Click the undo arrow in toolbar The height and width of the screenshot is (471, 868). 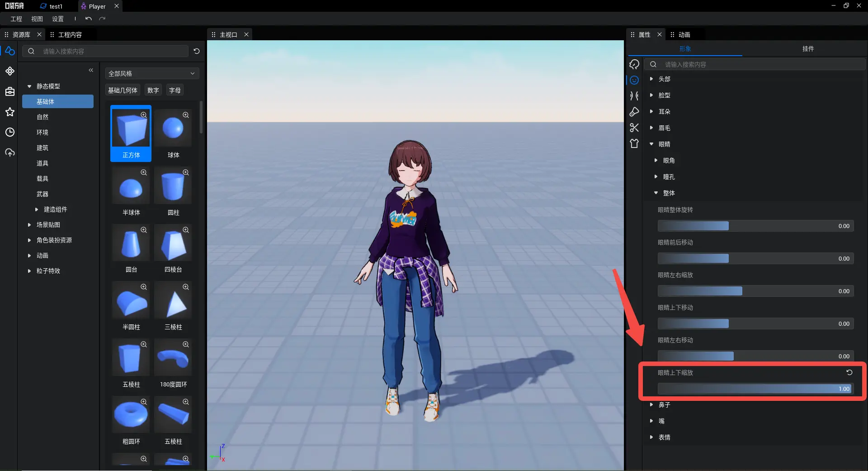click(x=89, y=19)
